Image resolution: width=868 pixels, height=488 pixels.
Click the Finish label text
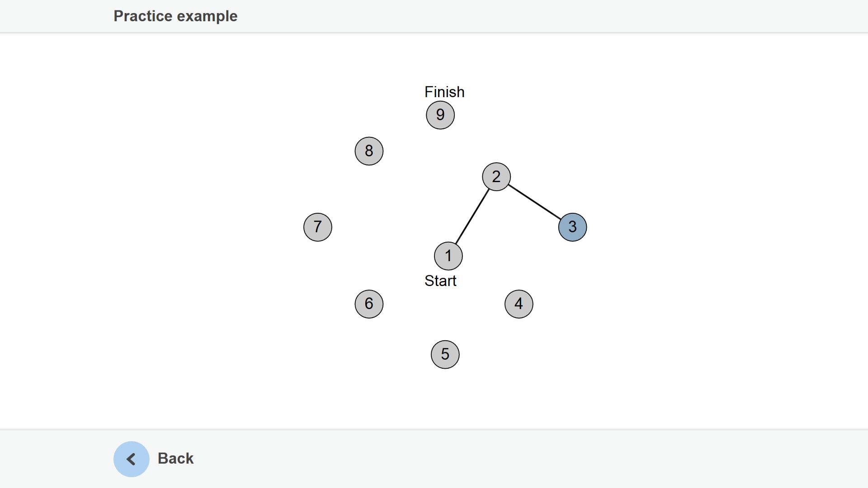coord(444,92)
